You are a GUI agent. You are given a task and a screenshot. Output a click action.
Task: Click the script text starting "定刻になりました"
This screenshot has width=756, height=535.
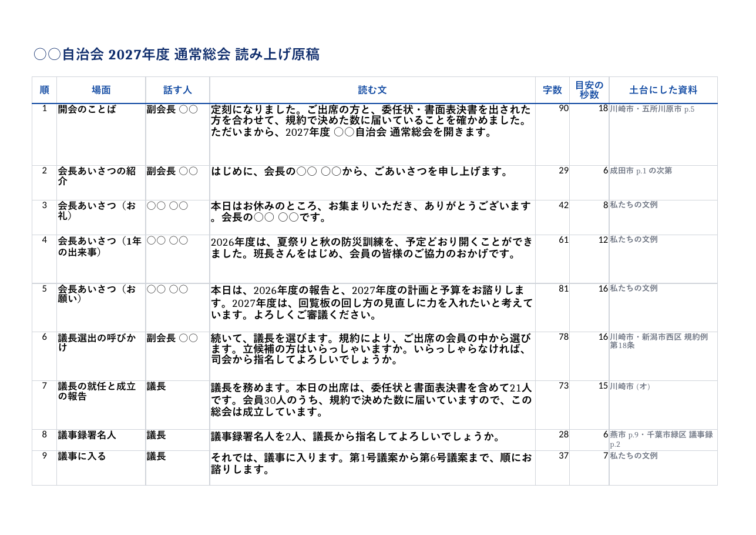(371, 121)
